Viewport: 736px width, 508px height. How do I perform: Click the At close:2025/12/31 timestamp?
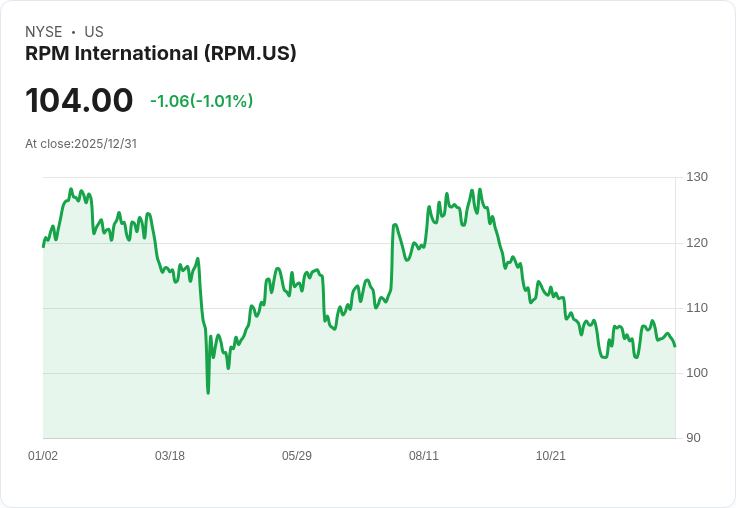81,143
